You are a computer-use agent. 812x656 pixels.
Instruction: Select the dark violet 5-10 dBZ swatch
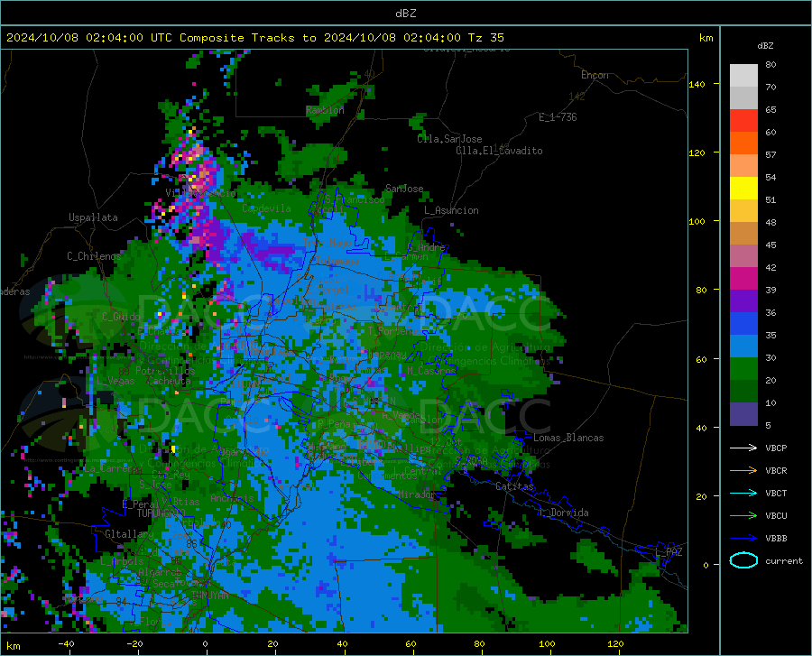pyautogui.click(x=743, y=414)
